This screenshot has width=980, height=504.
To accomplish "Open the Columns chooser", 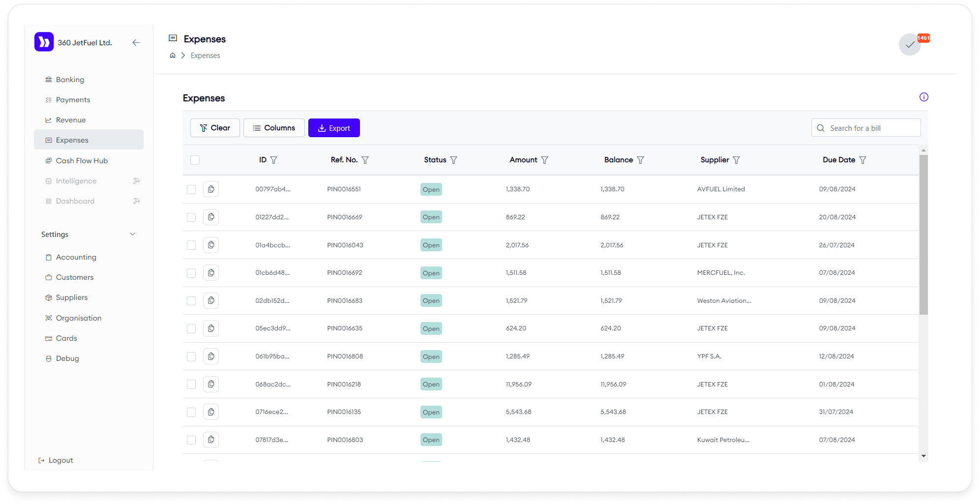I will [x=274, y=128].
